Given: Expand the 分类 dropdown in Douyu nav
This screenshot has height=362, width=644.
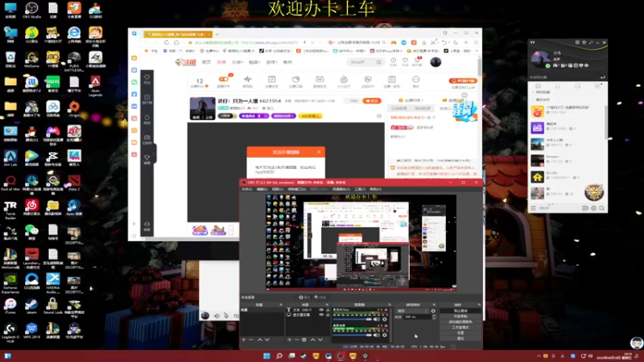Looking at the screenshot, I should (x=237, y=62).
